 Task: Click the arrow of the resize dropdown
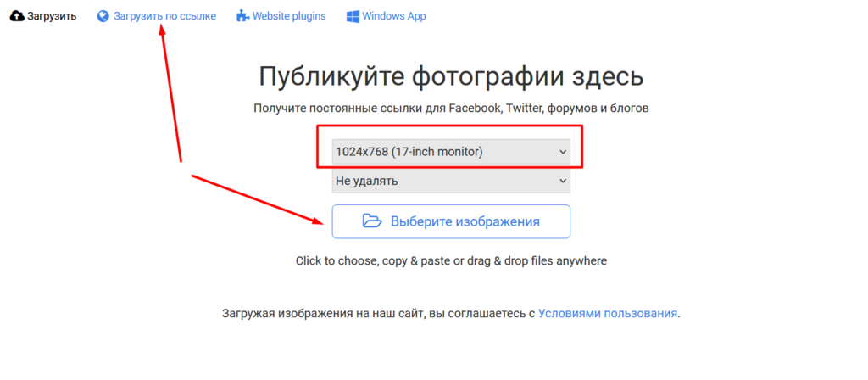563,152
